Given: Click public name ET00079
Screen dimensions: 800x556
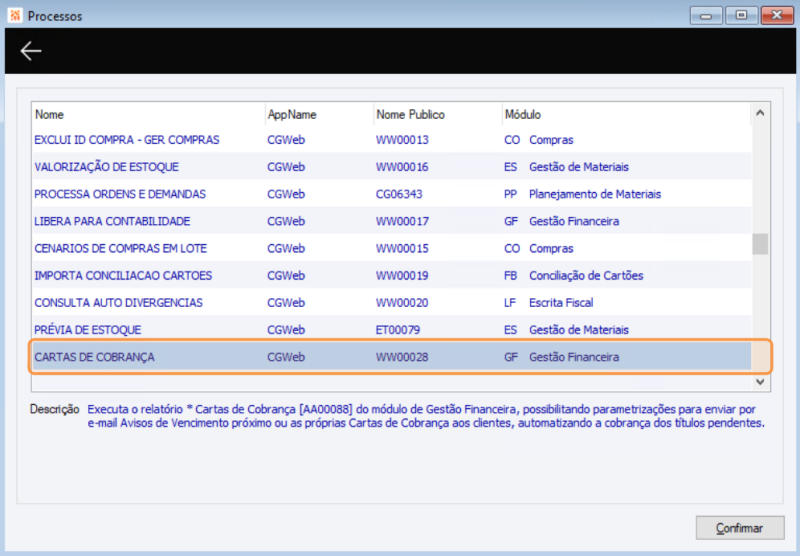Looking at the screenshot, I should (398, 330).
